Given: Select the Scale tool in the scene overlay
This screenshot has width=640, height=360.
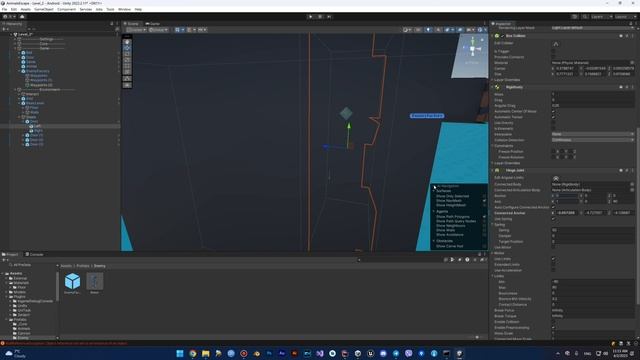Looking at the screenshot, I should click(x=127, y=60).
